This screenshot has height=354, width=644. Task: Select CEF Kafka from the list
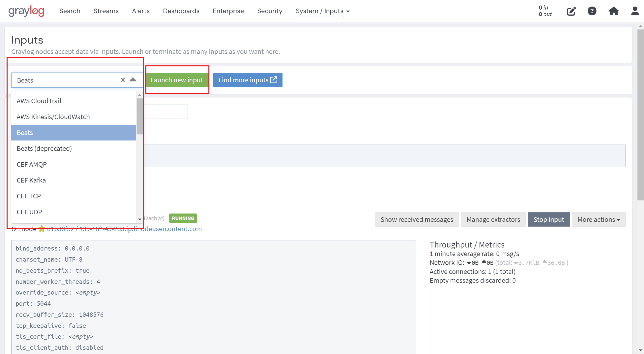(x=31, y=180)
